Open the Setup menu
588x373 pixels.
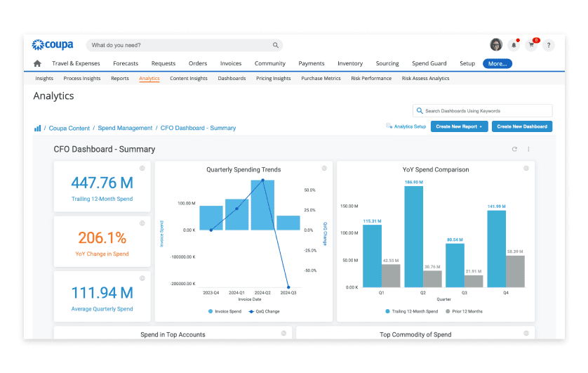click(467, 63)
